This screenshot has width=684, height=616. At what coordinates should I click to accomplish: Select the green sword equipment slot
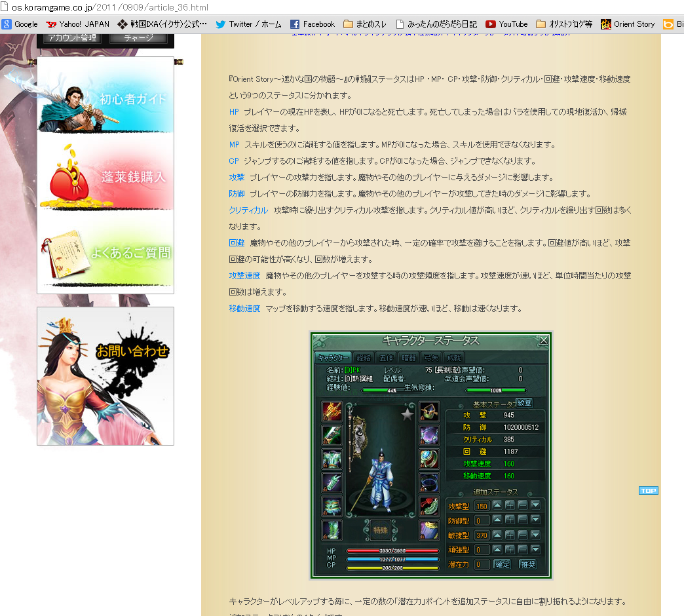tap(332, 435)
